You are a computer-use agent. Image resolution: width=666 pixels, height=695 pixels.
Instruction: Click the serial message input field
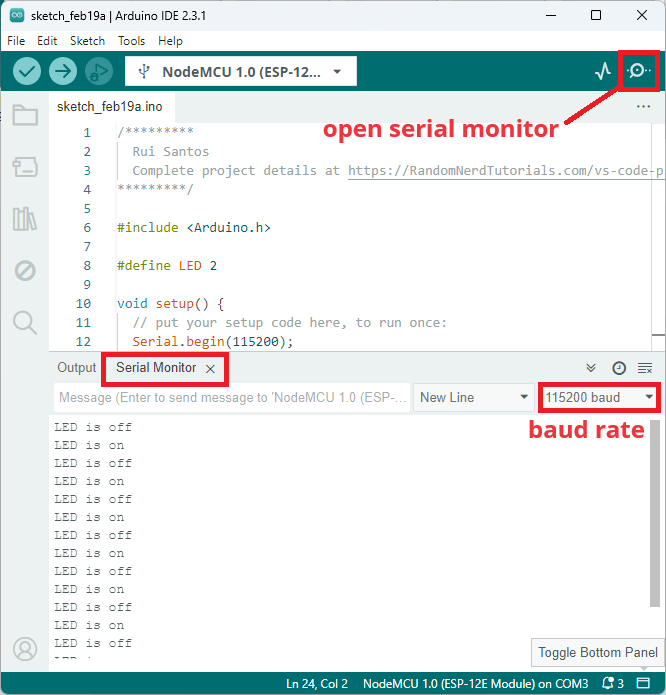(x=232, y=397)
